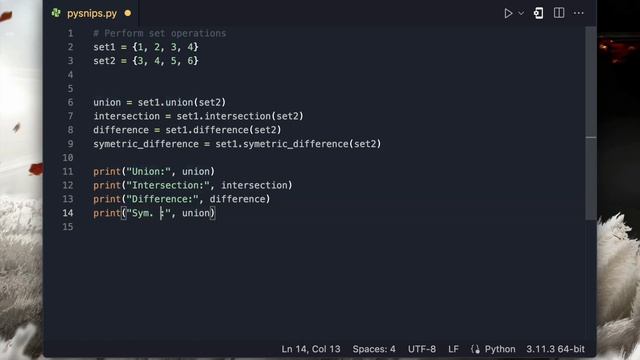Click the braces icon beside Python
This screenshot has height=360, width=640.
[x=475, y=349]
